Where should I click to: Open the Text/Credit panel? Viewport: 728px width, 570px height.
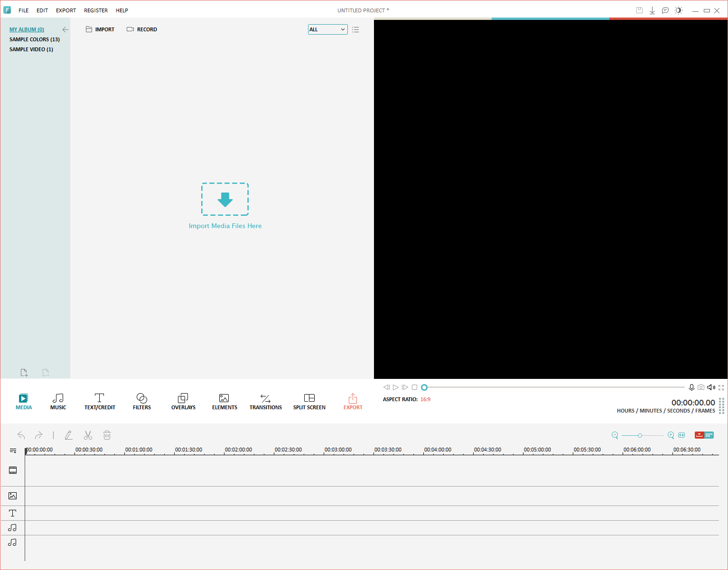100,401
